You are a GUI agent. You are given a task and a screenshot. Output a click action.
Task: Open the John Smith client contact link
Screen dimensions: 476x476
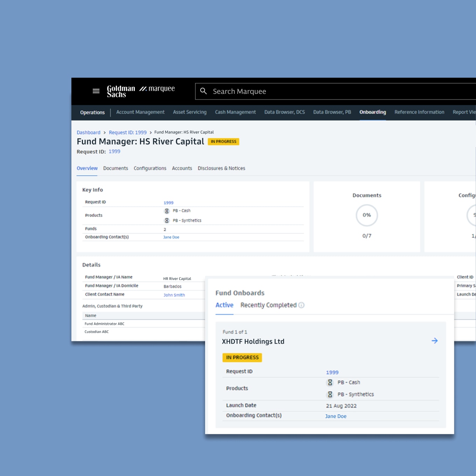[174, 295]
